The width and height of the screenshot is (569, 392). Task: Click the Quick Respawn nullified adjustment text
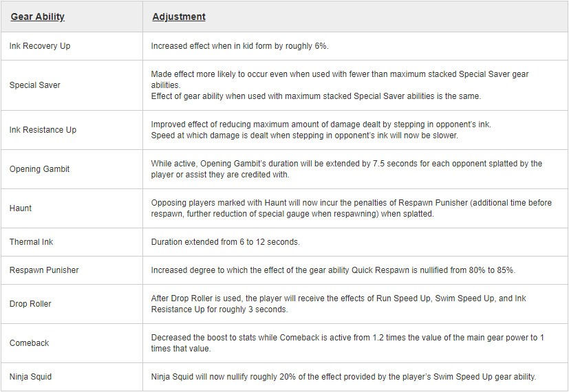coord(333,270)
